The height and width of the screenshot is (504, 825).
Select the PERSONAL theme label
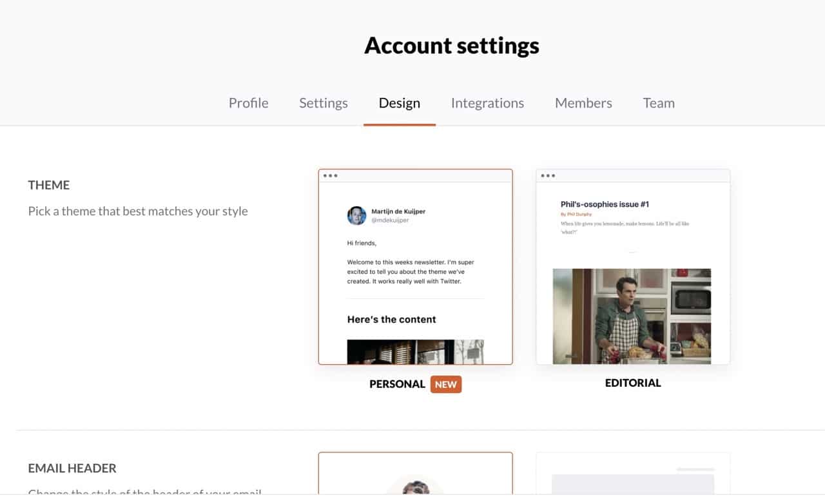click(397, 384)
